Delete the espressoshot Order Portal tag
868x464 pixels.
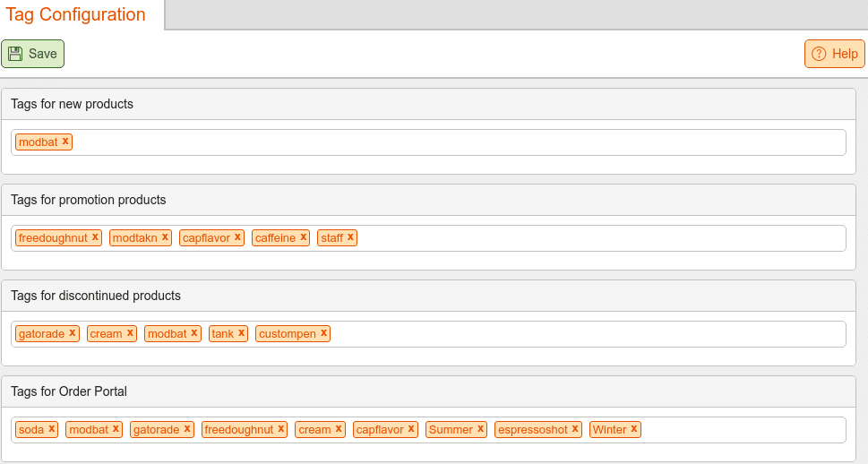(575, 428)
